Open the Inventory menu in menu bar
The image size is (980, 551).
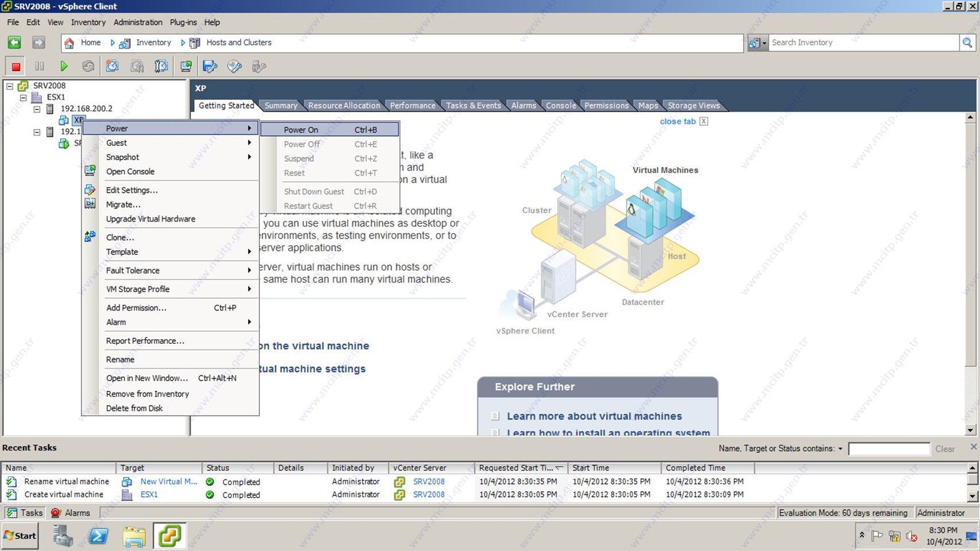pyautogui.click(x=88, y=22)
